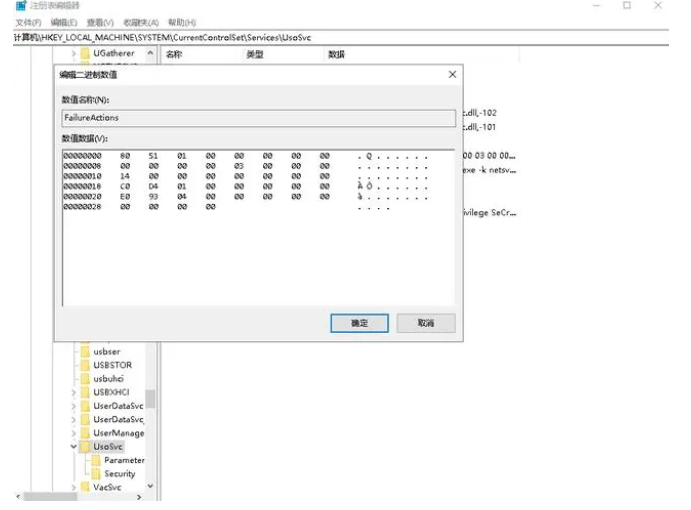
Task: Click the Parameter subkey folder icon
Action: click(96, 460)
